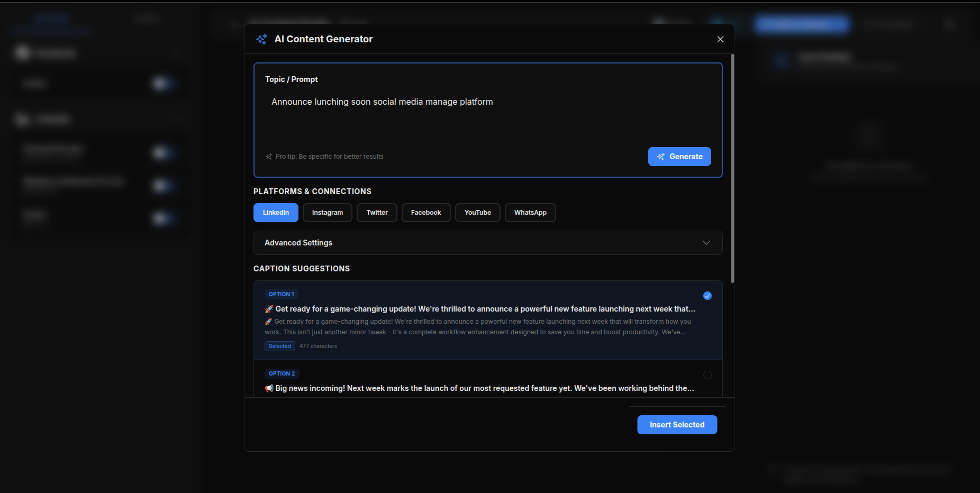The height and width of the screenshot is (493, 980).
Task: Click the dialog's vertical scrollbar
Action: pos(732,169)
